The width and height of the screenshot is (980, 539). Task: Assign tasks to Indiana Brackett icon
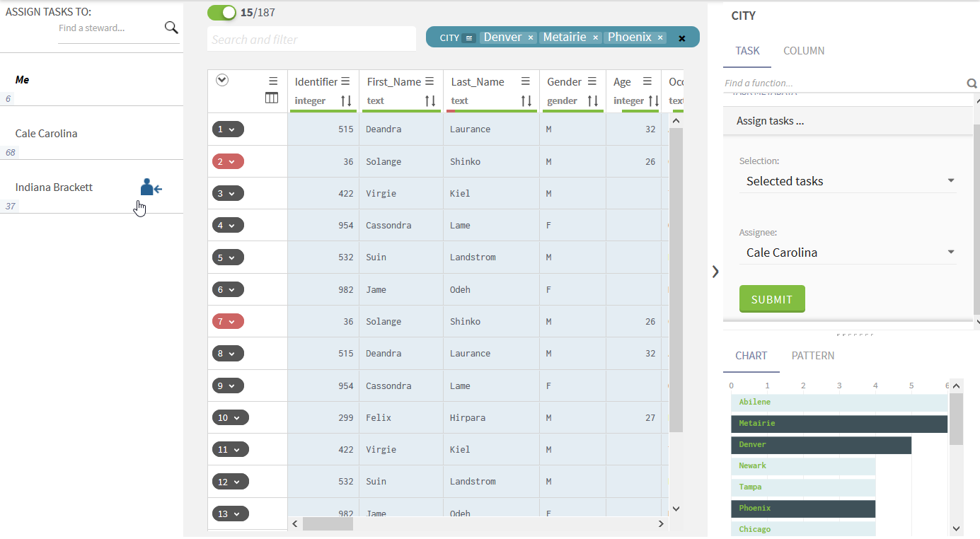151,187
